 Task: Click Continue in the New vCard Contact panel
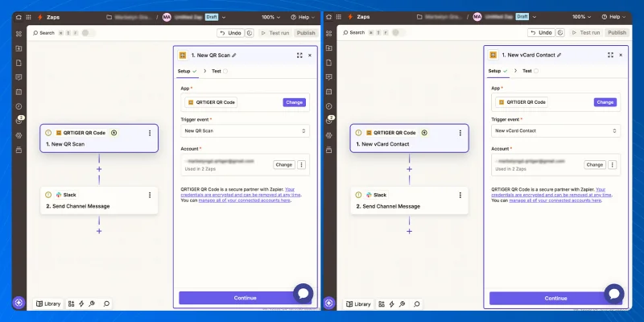(x=555, y=298)
